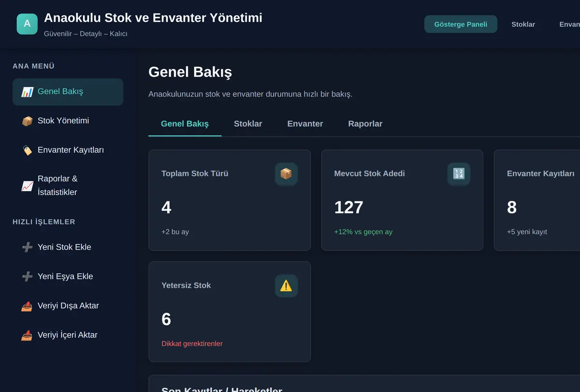580x392 pixels.
Task: Open Genel Bakış via its chart icon in sidebar
Action: tap(27, 92)
